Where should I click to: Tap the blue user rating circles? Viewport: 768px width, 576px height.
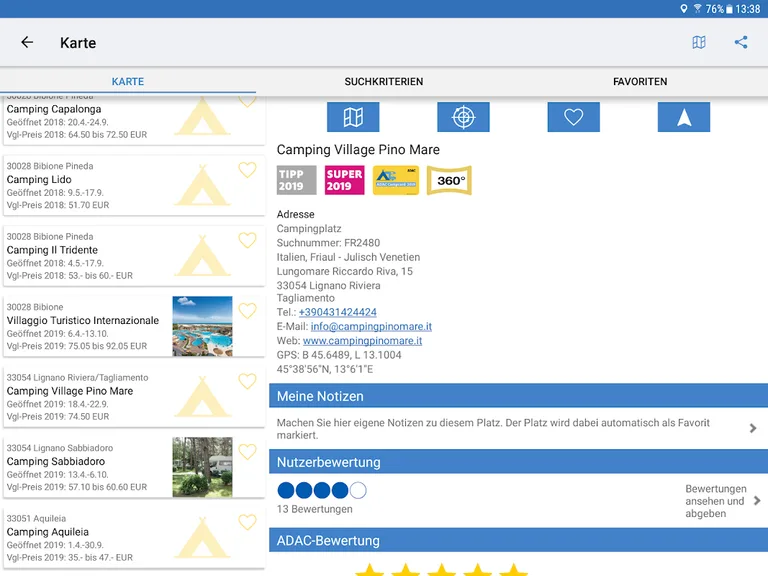point(321,490)
